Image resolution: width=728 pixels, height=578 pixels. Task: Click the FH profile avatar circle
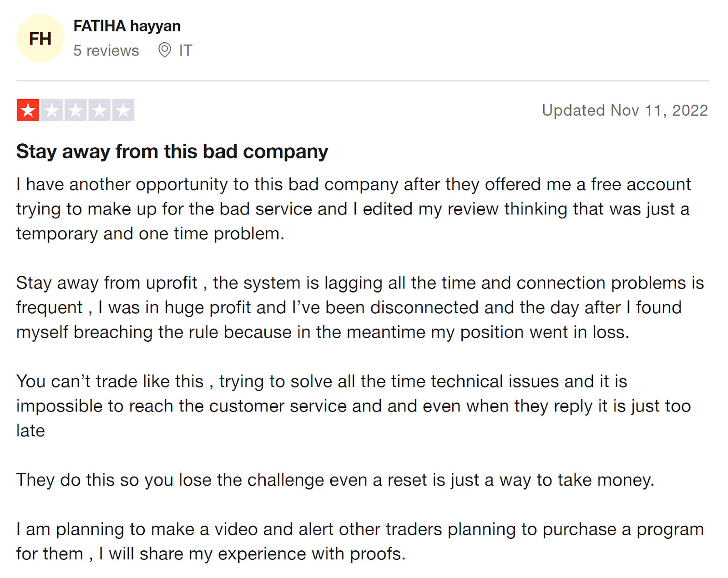point(40,38)
